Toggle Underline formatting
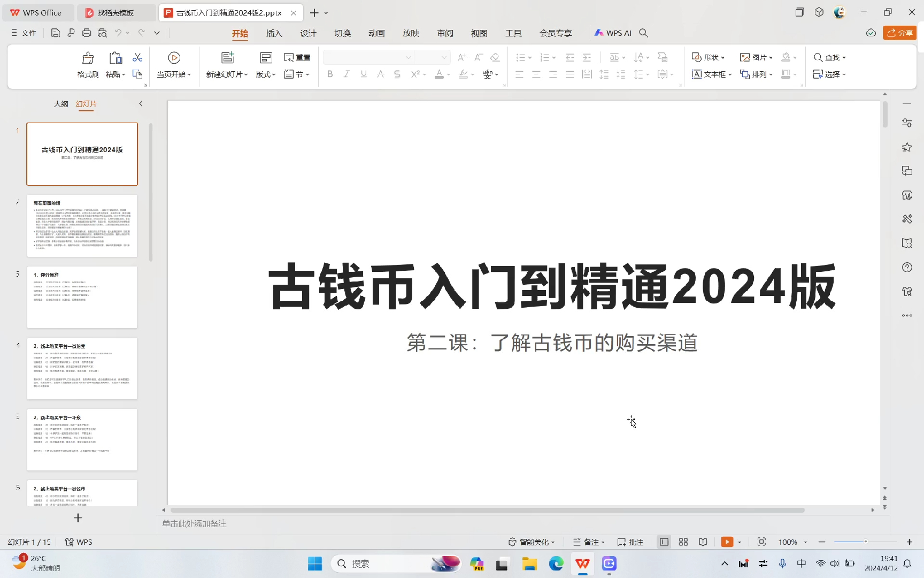Image resolution: width=924 pixels, height=578 pixels. 364,74
